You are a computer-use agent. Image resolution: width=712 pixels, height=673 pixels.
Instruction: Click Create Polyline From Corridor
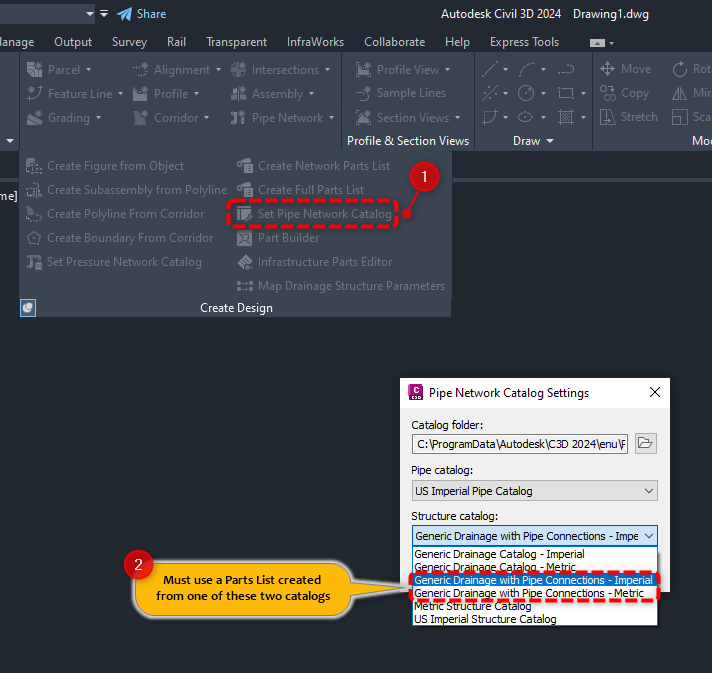pos(115,214)
